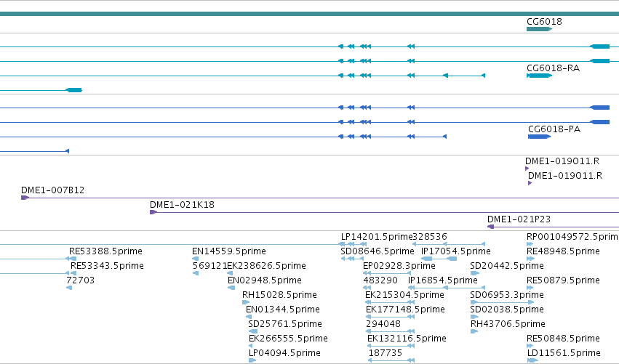Click the RH15028.5prime EST arrow glyph
The height and width of the screenshot is (364, 619).
pyautogui.click(x=246, y=302)
